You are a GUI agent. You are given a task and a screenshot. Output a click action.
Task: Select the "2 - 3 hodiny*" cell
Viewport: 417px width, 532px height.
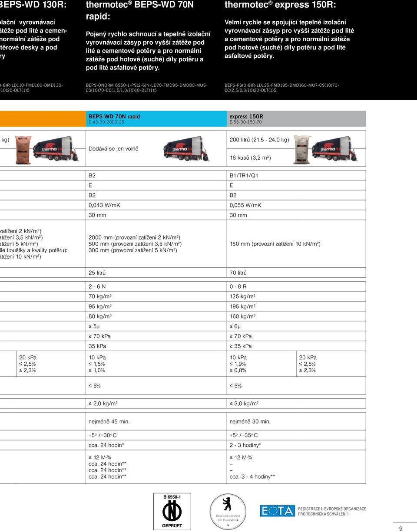(x=245, y=445)
